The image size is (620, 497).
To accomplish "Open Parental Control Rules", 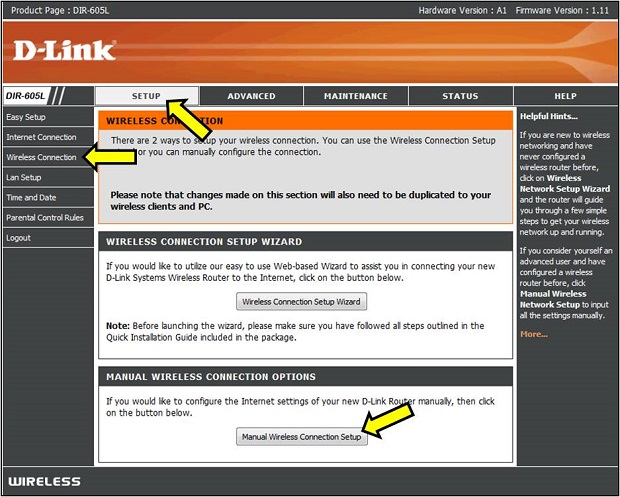I will tap(48, 218).
